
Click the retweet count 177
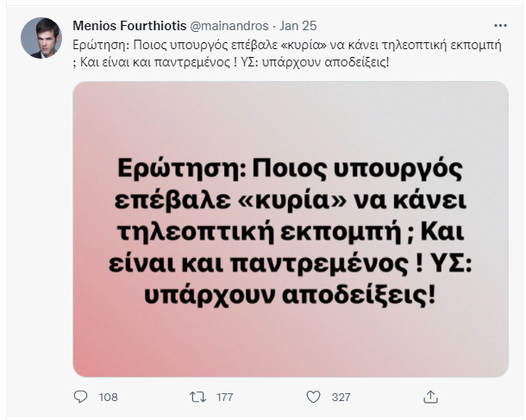tap(224, 398)
